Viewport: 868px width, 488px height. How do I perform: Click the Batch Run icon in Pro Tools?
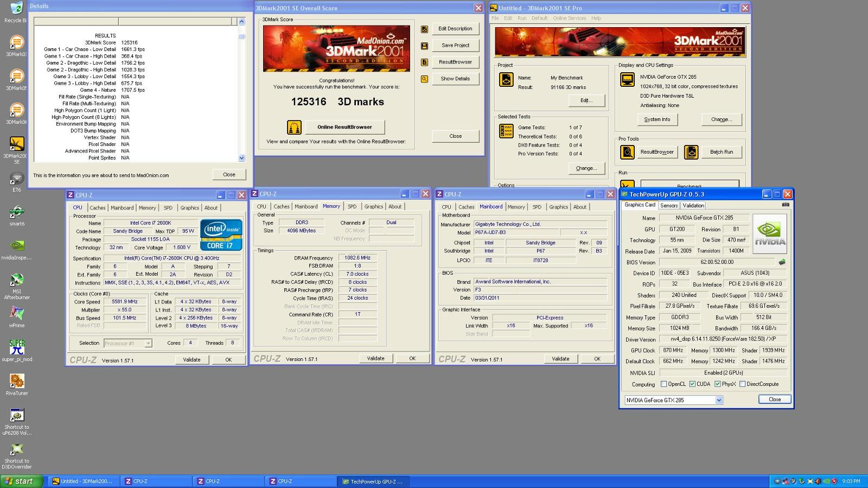point(691,152)
